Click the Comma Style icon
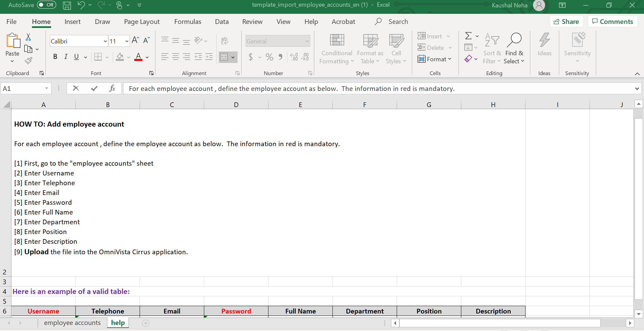The height and width of the screenshot is (331, 644). click(x=280, y=57)
